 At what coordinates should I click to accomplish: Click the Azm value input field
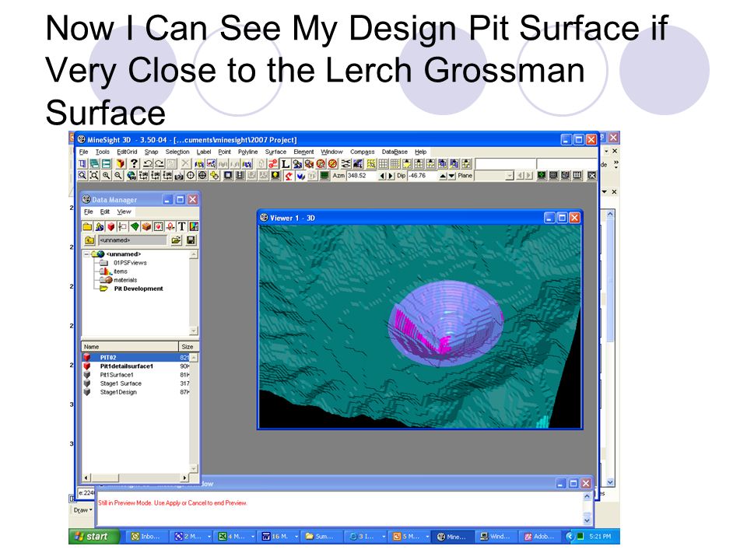coord(361,176)
